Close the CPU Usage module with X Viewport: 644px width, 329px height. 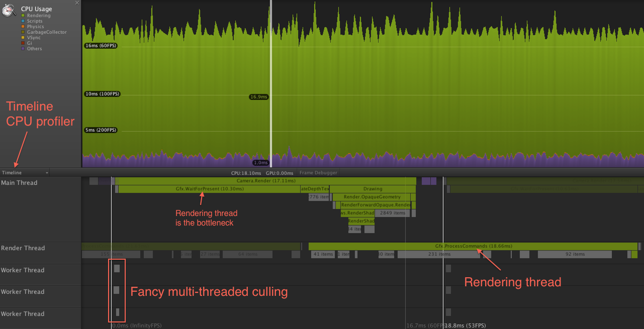coord(77,3)
